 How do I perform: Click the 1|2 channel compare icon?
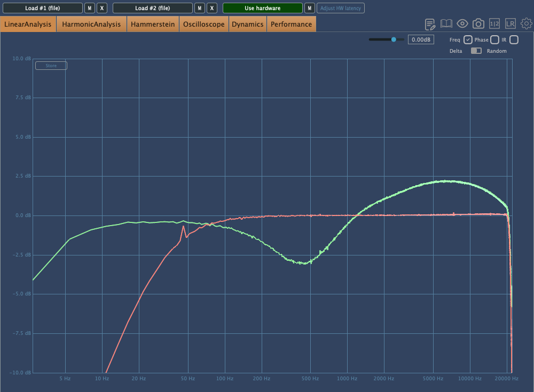(494, 24)
